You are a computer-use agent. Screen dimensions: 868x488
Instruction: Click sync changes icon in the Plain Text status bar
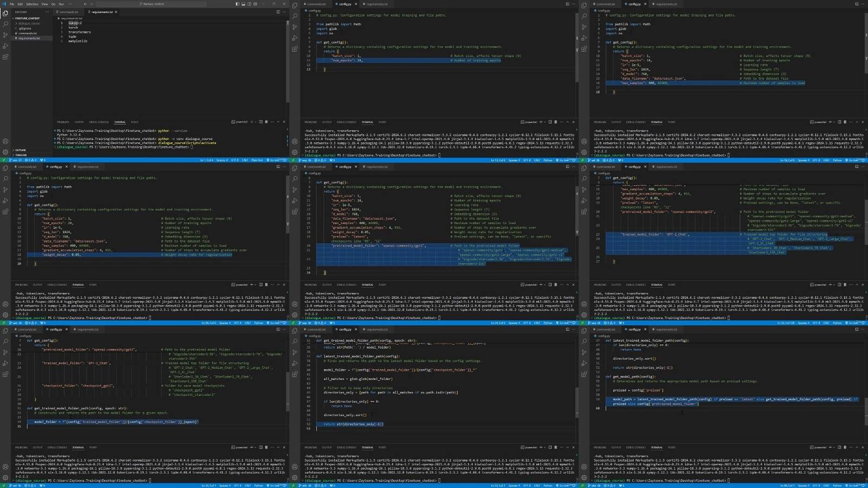(x=20, y=160)
